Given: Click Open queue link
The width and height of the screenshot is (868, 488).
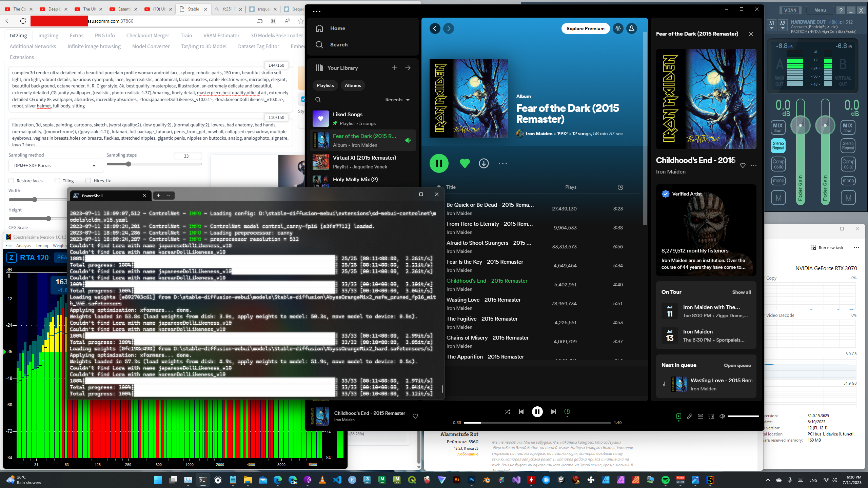Looking at the screenshot, I should coord(737,365).
